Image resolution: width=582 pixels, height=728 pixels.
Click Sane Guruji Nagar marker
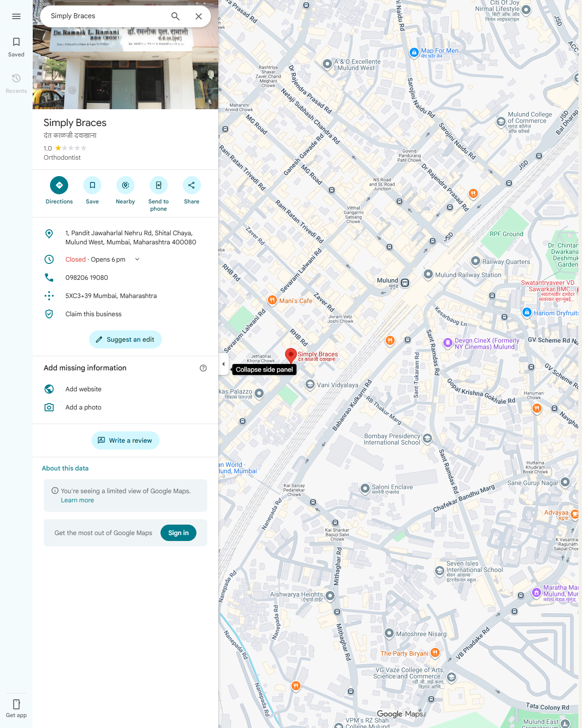pyautogui.click(x=565, y=482)
